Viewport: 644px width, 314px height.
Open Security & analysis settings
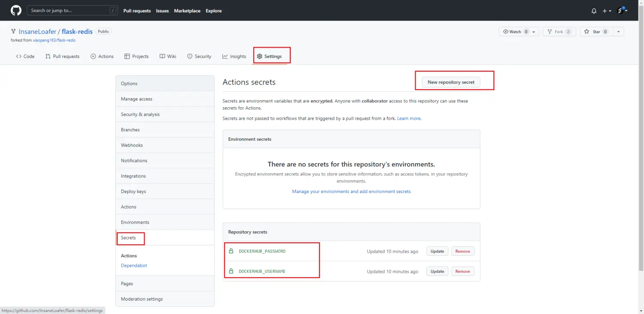(x=165, y=115)
